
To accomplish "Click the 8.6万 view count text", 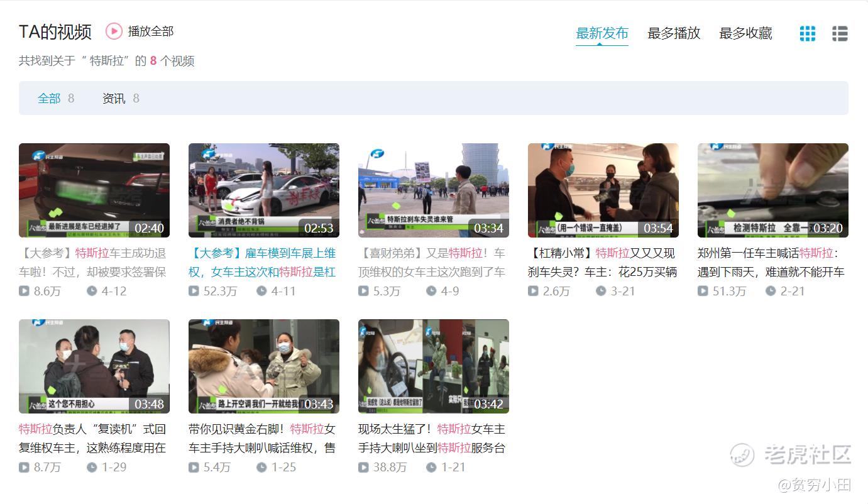I will (48, 291).
